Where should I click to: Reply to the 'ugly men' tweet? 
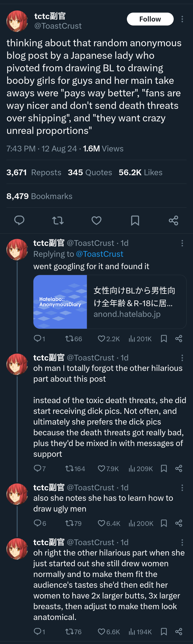pyautogui.click(x=37, y=523)
